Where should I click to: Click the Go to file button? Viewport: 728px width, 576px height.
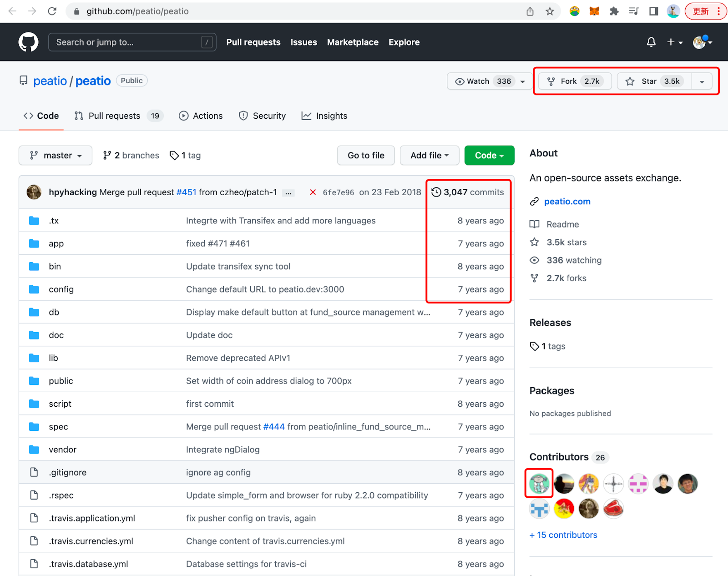coord(366,156)
